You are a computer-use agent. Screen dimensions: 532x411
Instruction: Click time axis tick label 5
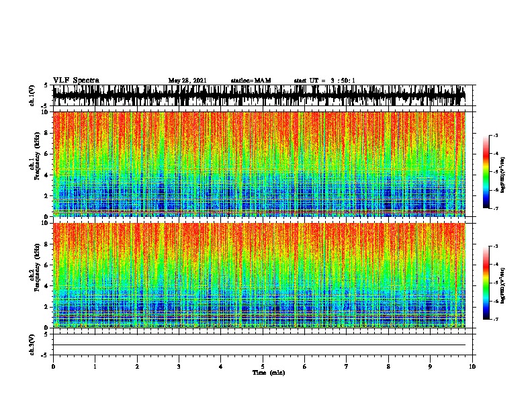(263, 367)
